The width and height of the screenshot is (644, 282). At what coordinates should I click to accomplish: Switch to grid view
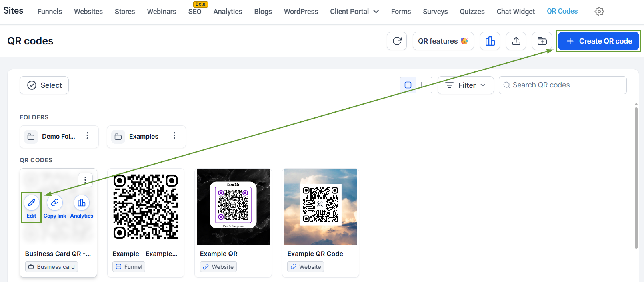pyautogui.click(x=408, y=85)
